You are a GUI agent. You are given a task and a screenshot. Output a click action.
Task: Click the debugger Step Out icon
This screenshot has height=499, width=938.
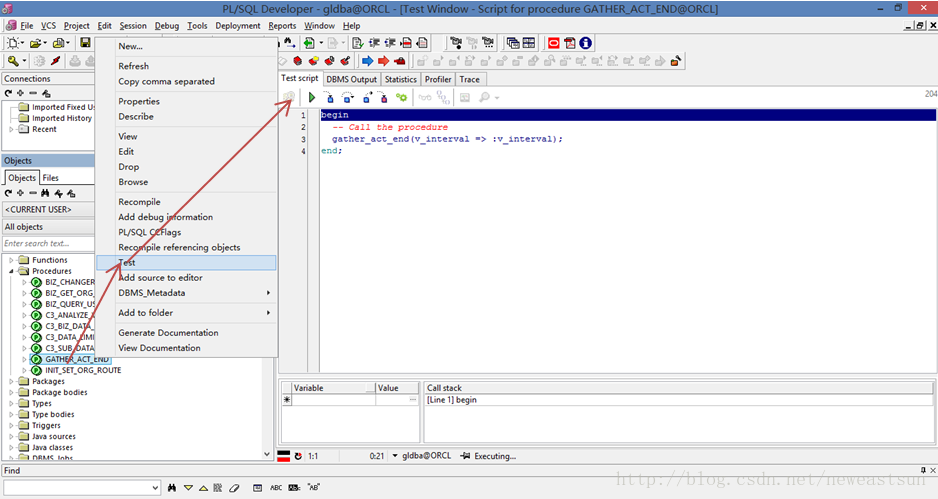(367, 97)
